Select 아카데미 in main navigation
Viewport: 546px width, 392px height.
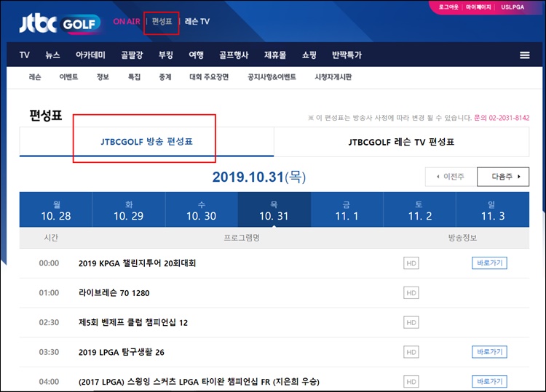click(90, 55)
